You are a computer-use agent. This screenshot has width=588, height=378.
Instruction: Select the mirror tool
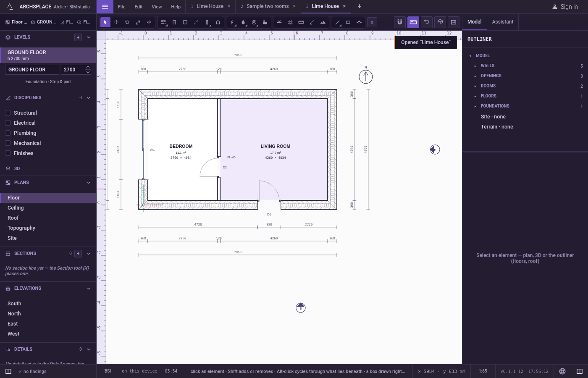point(149,22)
